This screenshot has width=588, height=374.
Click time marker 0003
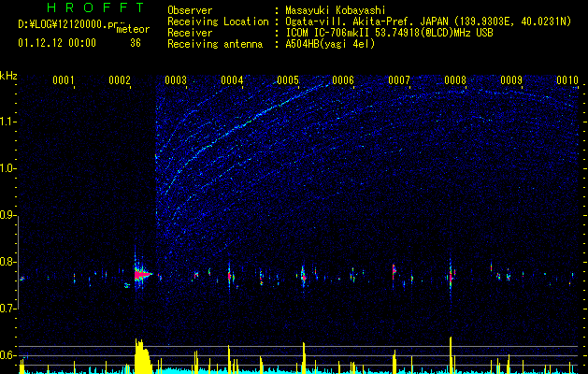click(176, 79)
